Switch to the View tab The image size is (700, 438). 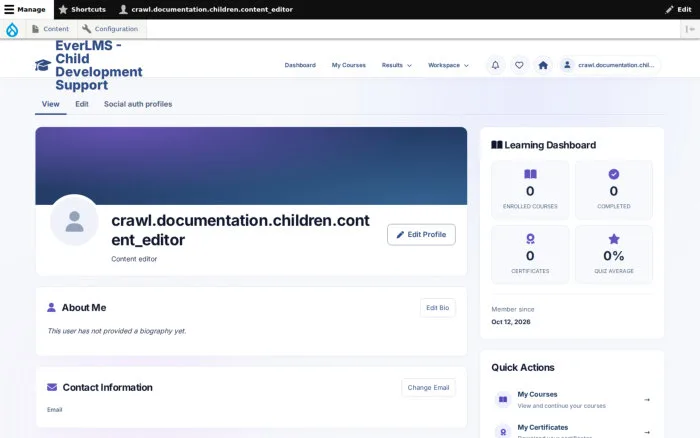(x=50, y=104)
